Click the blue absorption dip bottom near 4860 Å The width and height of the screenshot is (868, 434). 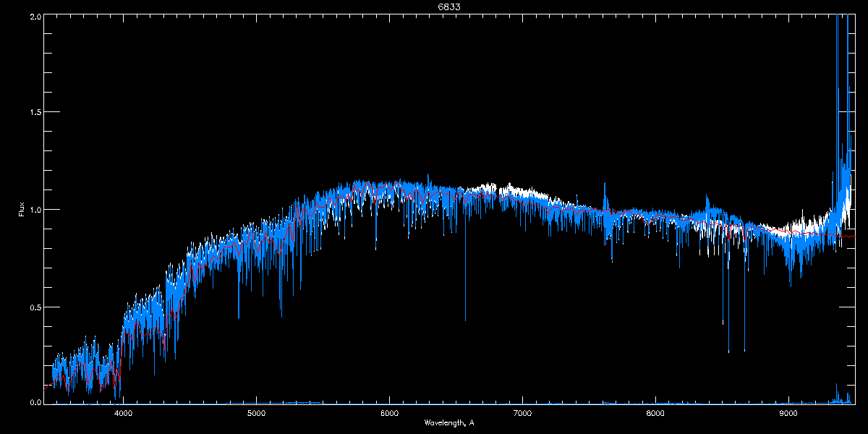tap(239, 317)
